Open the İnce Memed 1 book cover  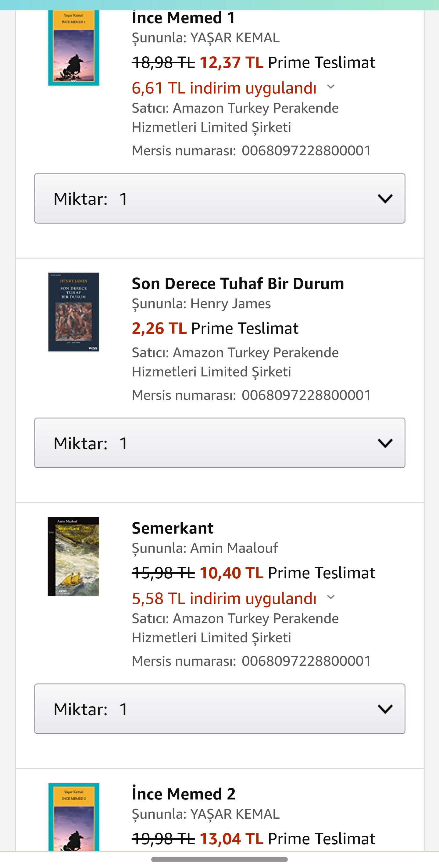pos(73,48)
